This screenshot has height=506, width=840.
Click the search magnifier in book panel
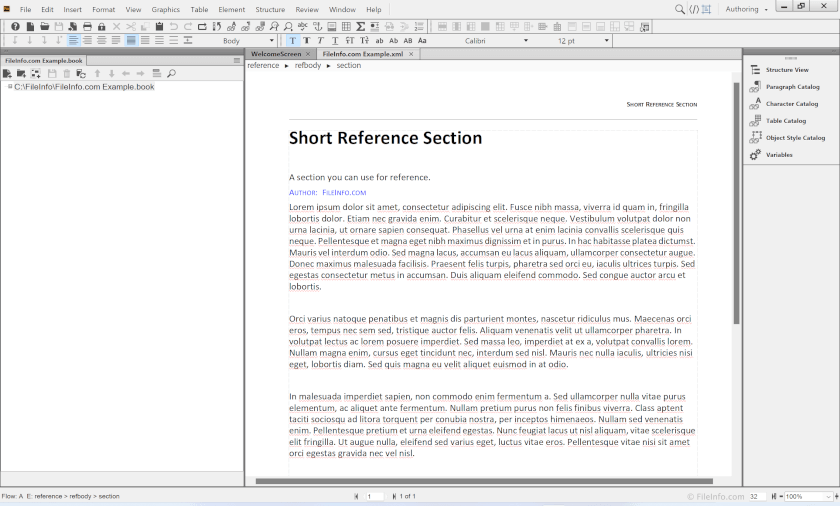[x=171, y=74]
